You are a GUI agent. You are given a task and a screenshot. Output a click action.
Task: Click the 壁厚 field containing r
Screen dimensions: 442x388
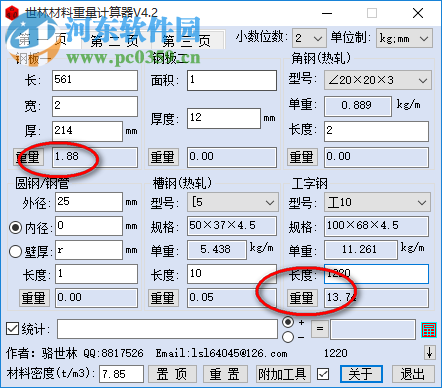coord(89,250)
